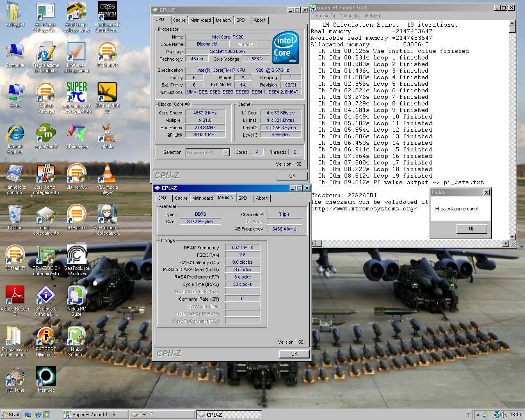Click quick launch show desktop icon
The width and height of the screenshot is (525, 420).
28,415
